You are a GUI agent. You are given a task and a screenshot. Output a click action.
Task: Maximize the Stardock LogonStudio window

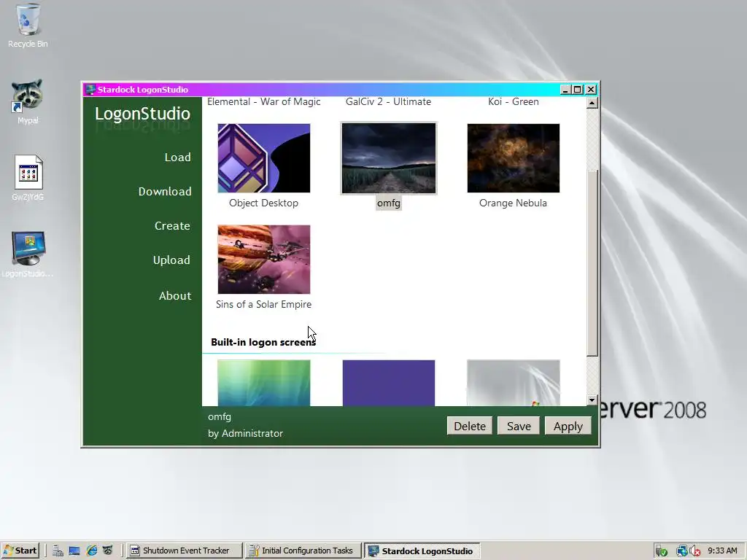pyautogui.click(x=578, y=90)
